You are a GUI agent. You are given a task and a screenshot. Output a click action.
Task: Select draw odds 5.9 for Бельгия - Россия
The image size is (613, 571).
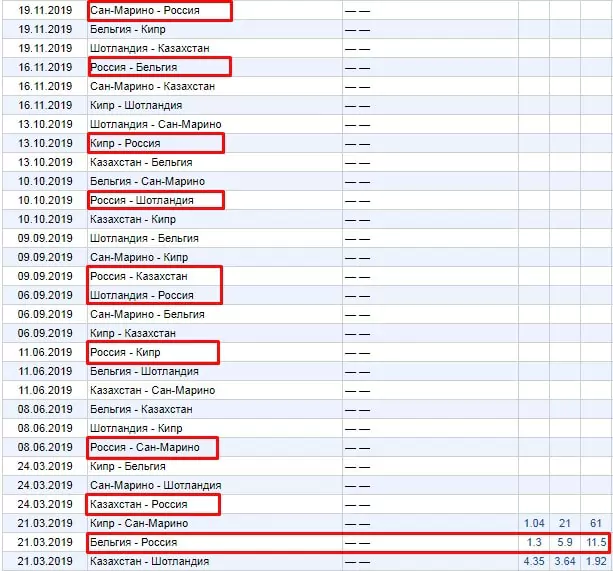pos(565,542)
